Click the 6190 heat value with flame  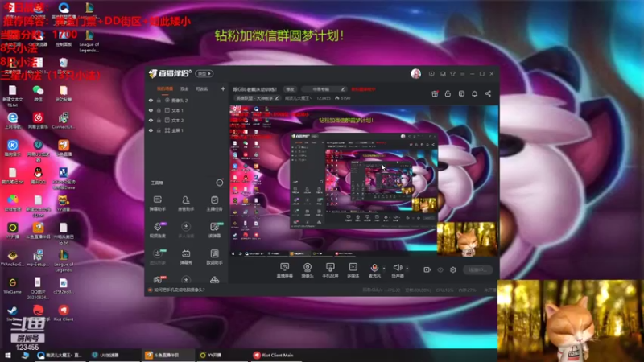(343, 98)
